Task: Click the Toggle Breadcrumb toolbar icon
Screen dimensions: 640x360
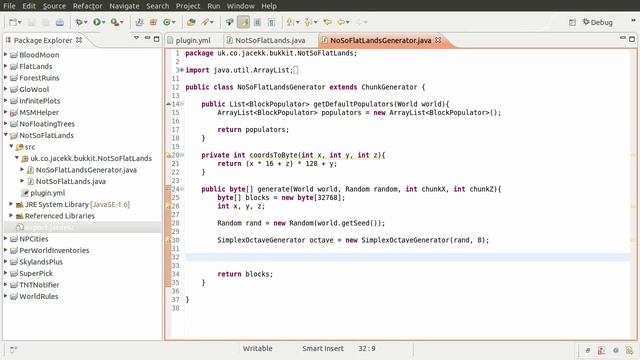Action: 229,22
